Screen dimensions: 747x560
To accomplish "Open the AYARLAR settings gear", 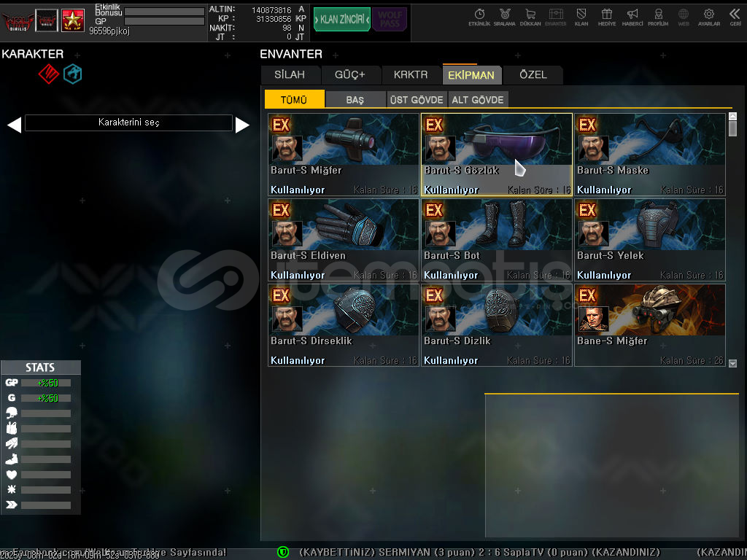I will 709,17.
